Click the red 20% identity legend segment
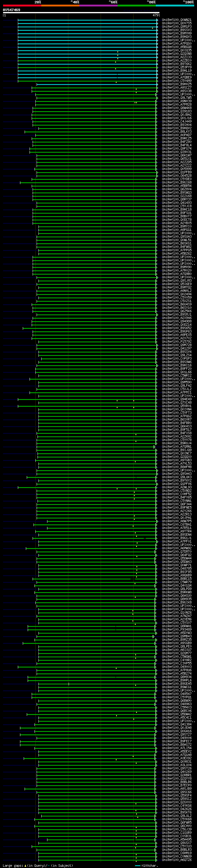The width and height of the screenshot is (197, 868). tap(22, 6)
